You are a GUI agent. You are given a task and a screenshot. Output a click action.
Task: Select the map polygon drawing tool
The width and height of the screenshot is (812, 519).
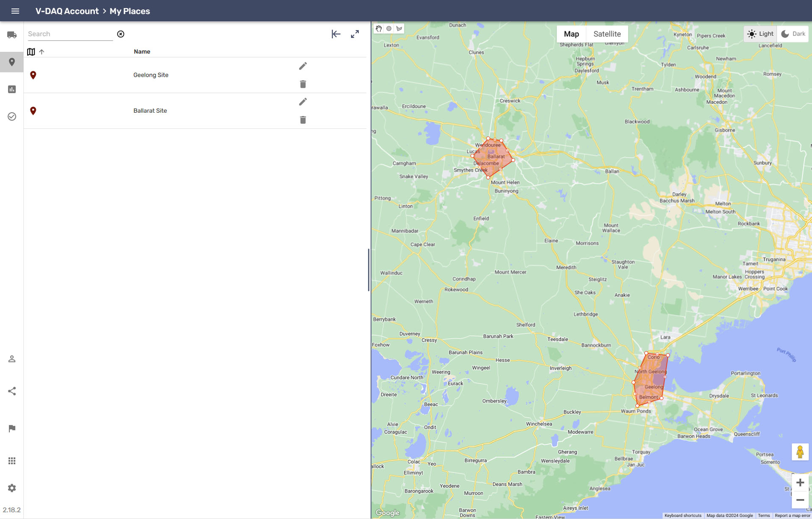pyautogui.click(x=399, y=28)
